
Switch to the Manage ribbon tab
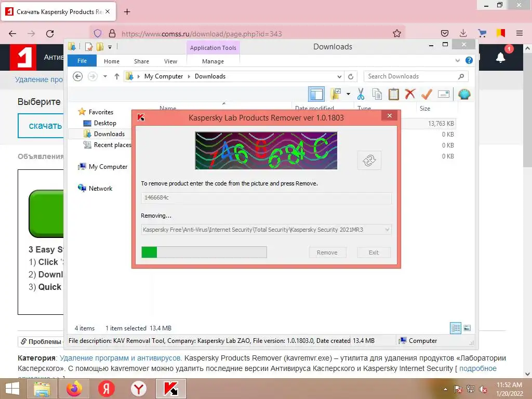tap(213, 61)
